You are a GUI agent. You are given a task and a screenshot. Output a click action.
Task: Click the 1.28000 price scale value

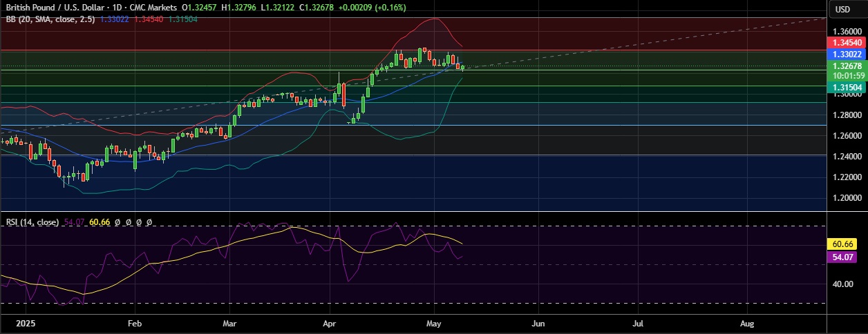click(847, 115)
